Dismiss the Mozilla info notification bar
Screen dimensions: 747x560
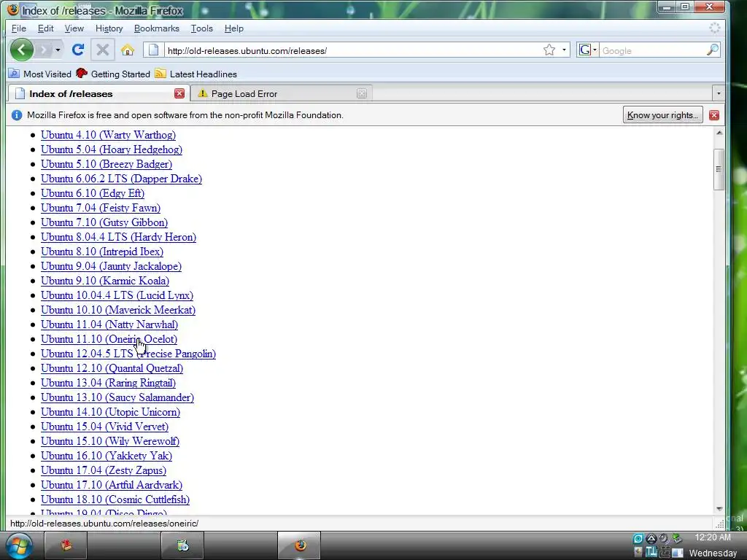tap(713, 114)
